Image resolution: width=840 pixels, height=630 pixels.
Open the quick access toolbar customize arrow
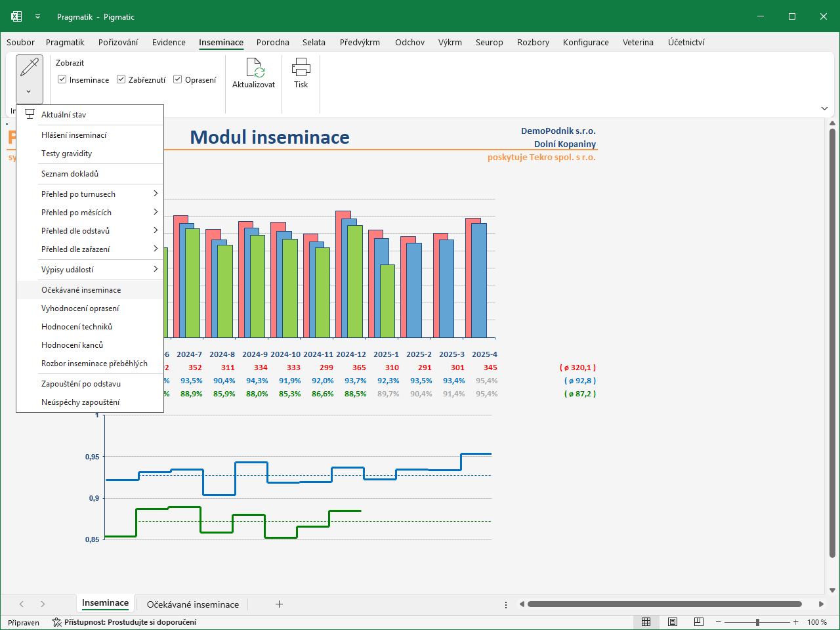[37, 16]
